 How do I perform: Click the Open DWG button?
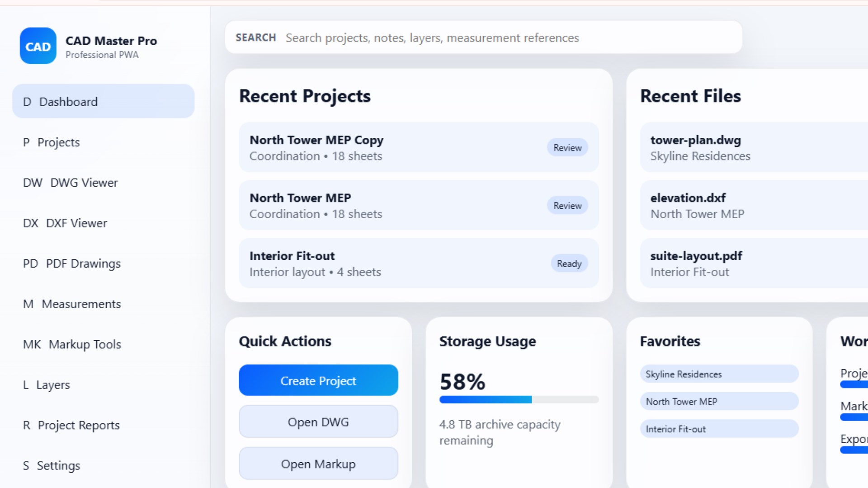318,422
